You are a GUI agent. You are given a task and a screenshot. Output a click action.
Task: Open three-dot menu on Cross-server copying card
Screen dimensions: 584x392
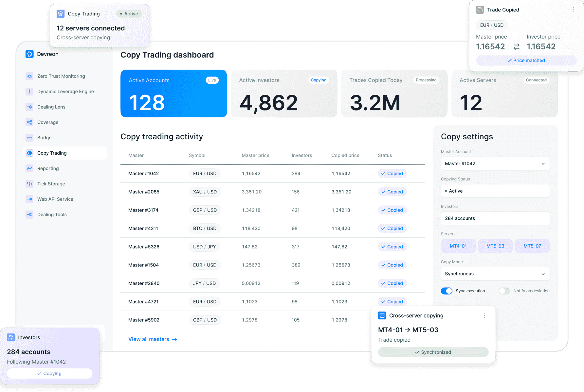click(x=484, y=315)
